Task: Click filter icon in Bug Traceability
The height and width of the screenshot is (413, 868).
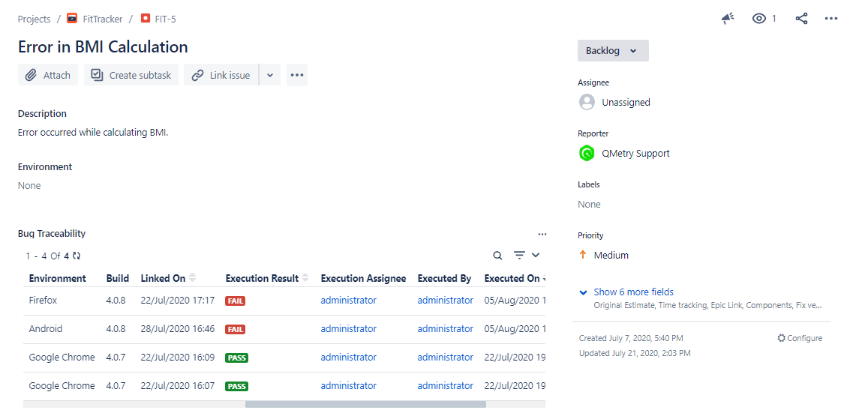Action: tap(519, 255)
